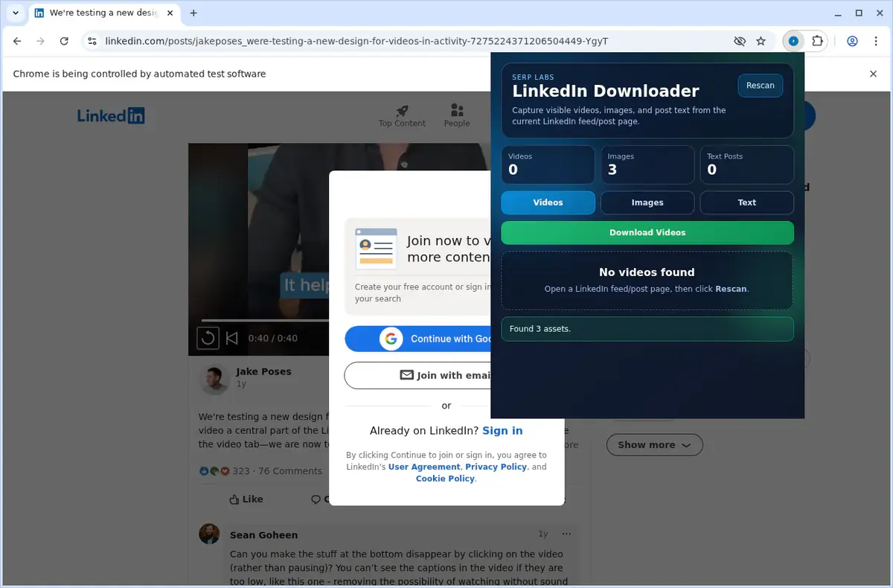Click Jake Poses profile photo

(214, 379)
